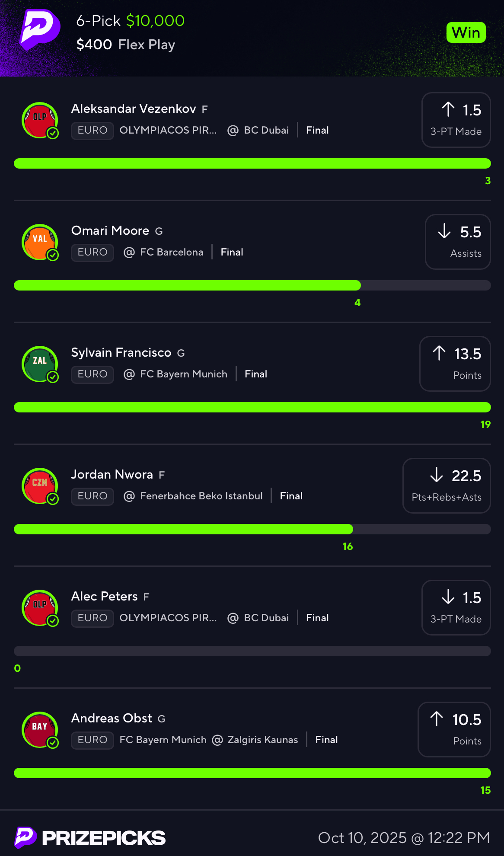The image size is (504, 856).
Task: Select Omari Moore's 5.5 Assists pick box
Action: (457, 242)
